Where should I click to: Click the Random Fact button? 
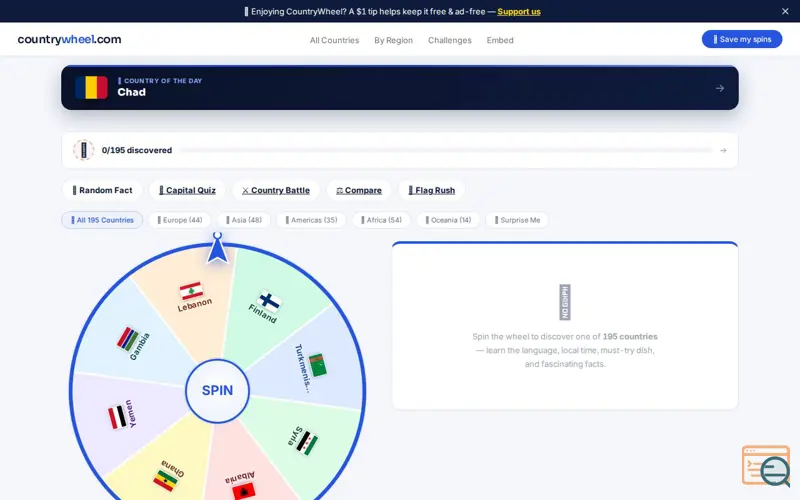(102, 190)
